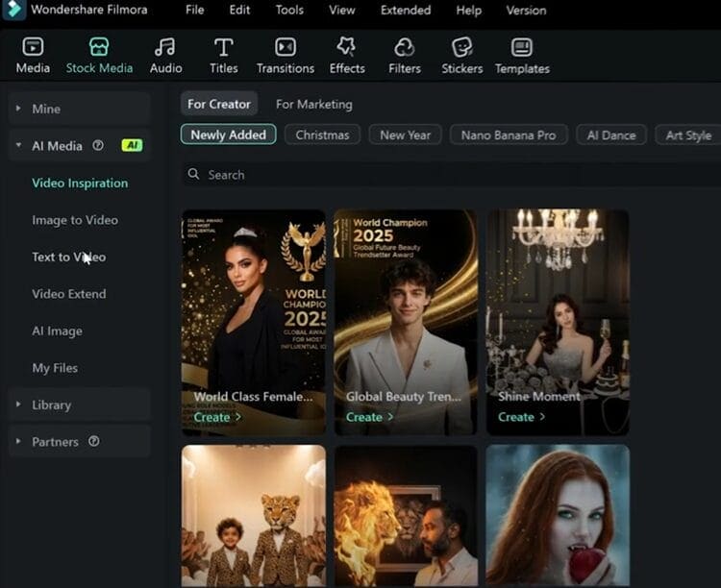Click the search magnifier icon

[x=193, y=174]
